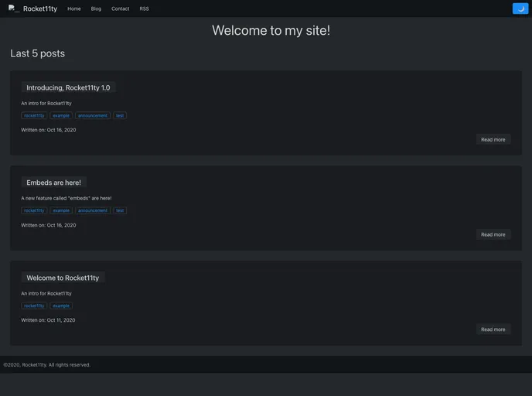Select the "example" tag on Welcome post
The height and width of the screenshot is (396, 532).
point(61,306)
